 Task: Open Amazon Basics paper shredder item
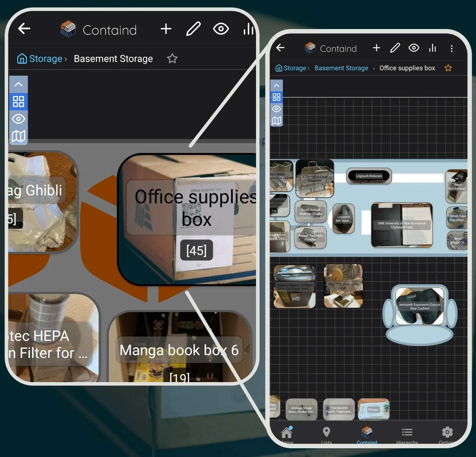tap(295, 287)
